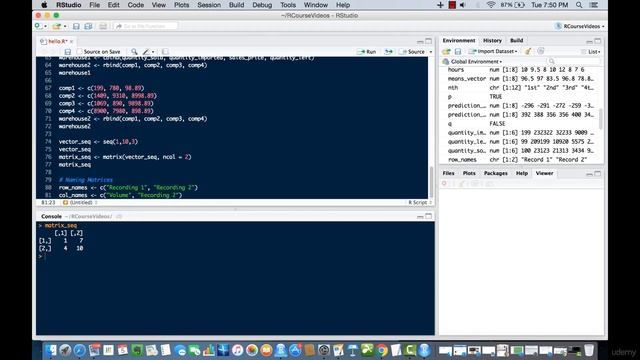The height and width of the screenshot is (360, 640).
Task: Open the Session menu
Action: tap(209, 5)
